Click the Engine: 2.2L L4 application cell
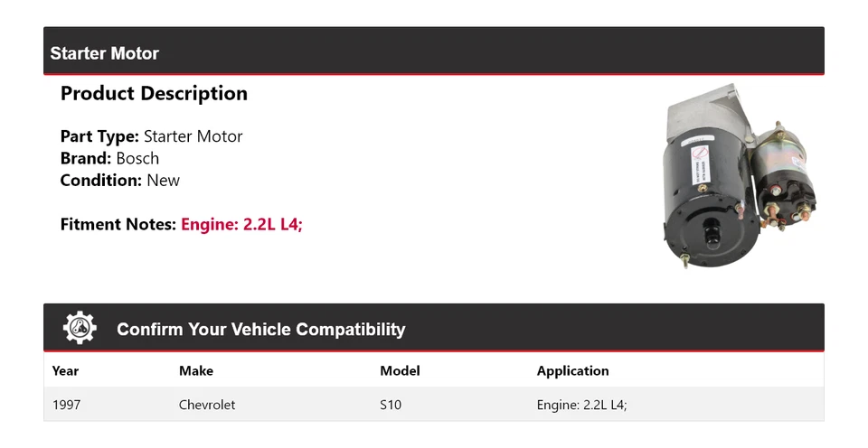Screen dimensions: 868x448 (581, 406)
